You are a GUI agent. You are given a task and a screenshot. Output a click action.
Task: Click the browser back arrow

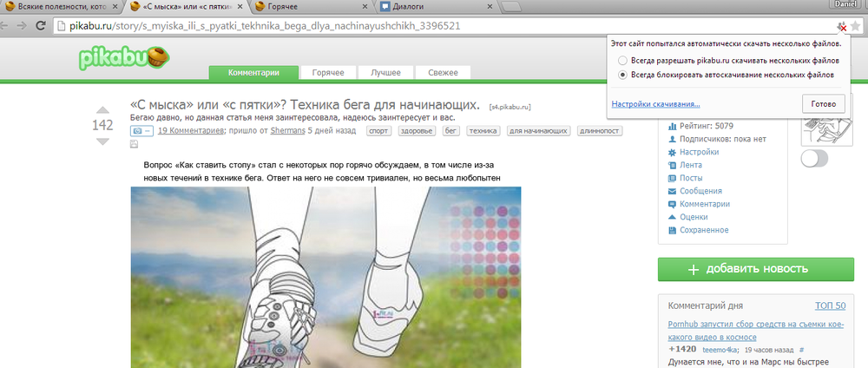coord(9,25)
